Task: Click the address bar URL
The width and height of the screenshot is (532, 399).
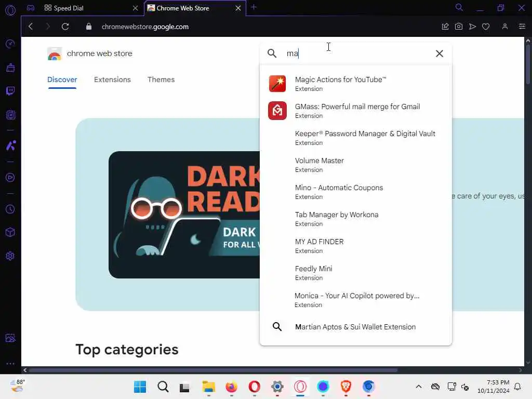Action: point(145,27)
